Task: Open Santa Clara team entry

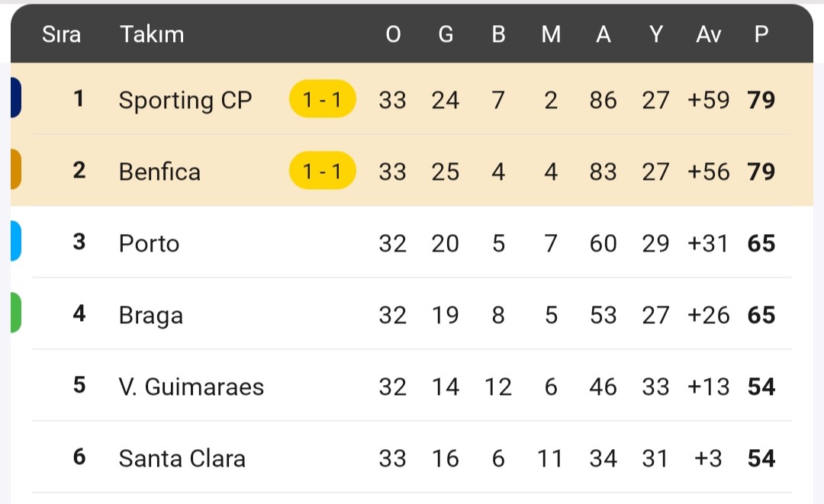Action: point(182,458)
